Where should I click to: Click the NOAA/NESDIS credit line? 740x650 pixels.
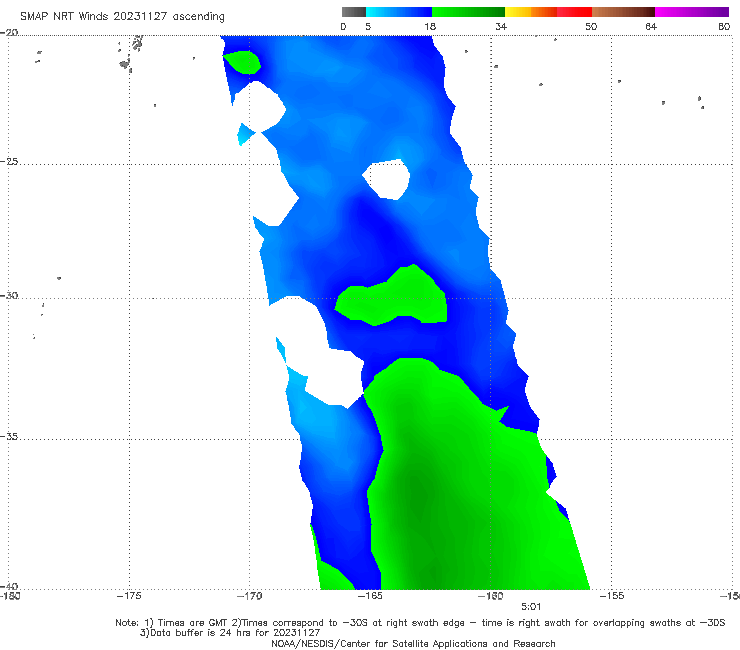point(413,643)
